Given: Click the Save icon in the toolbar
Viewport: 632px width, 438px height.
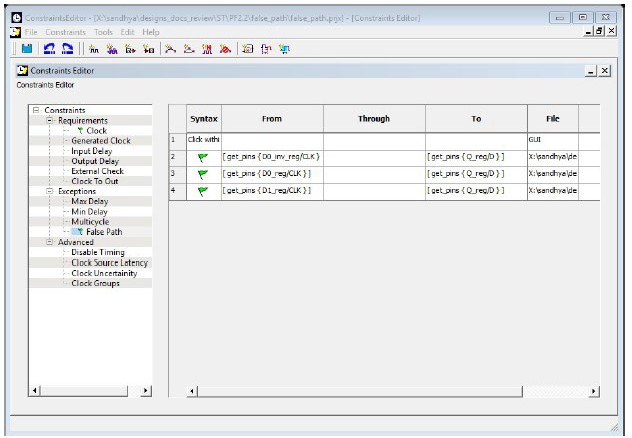Looking at the screenshot, I should 27,48.
